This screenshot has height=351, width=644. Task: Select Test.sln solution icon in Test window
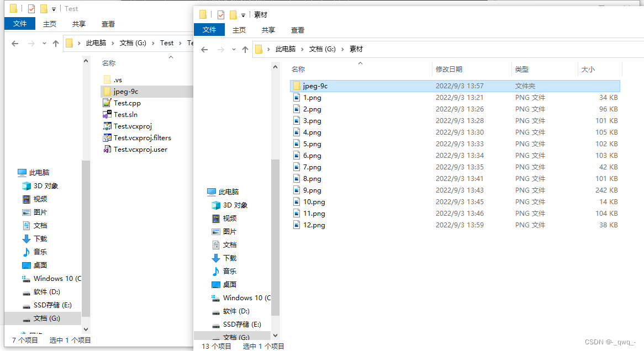click(x=107, y=115)
